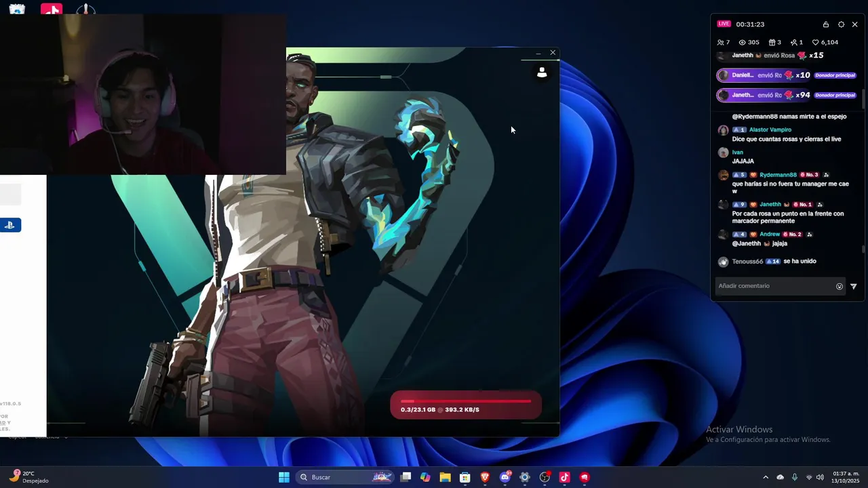Click Ivan's username in chat

pyautogui.click(x=738, y=152)
